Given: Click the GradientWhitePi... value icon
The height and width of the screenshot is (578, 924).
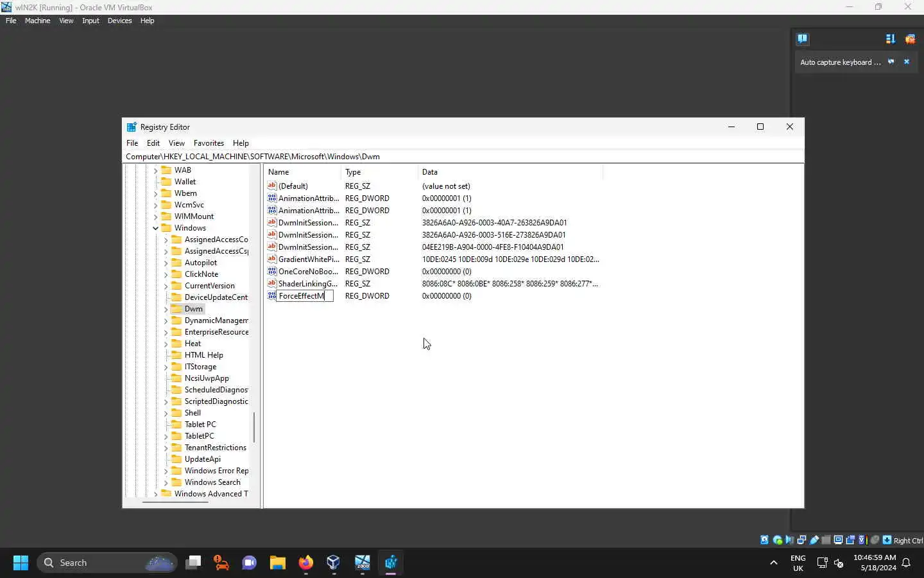Looking at the screenshot, I should [271, 259].
